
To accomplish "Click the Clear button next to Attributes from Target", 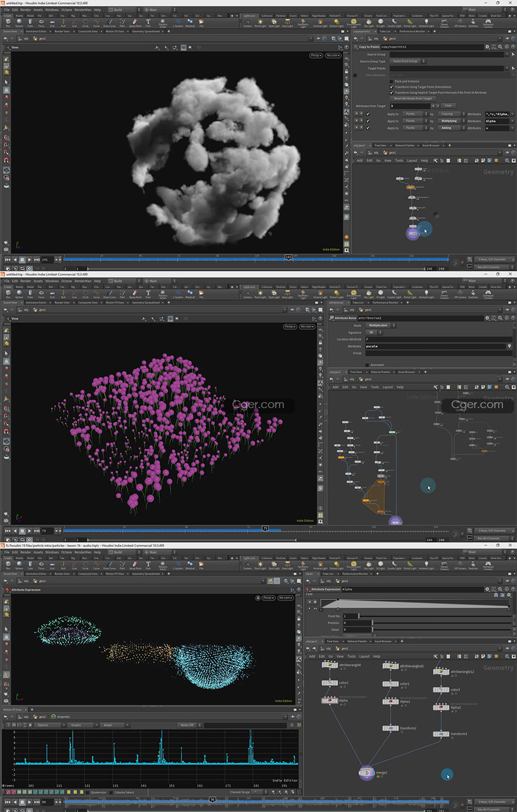I will [x=448, y=106].
